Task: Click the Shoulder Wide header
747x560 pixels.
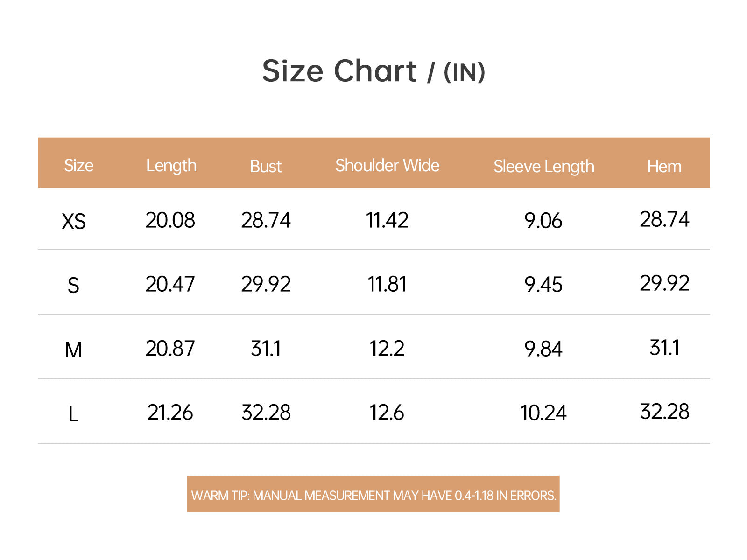Action: pyautogui.click(x=387, y=166)
